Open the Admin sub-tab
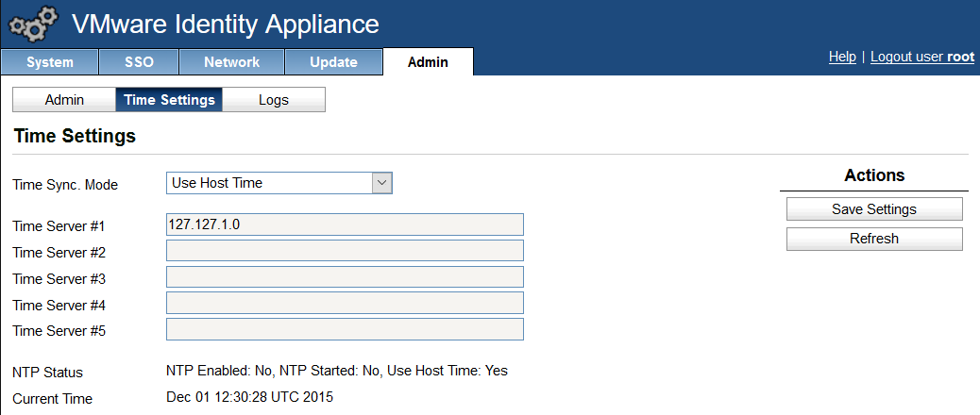Viewport: 980px width, 415px height. (64, 100)
